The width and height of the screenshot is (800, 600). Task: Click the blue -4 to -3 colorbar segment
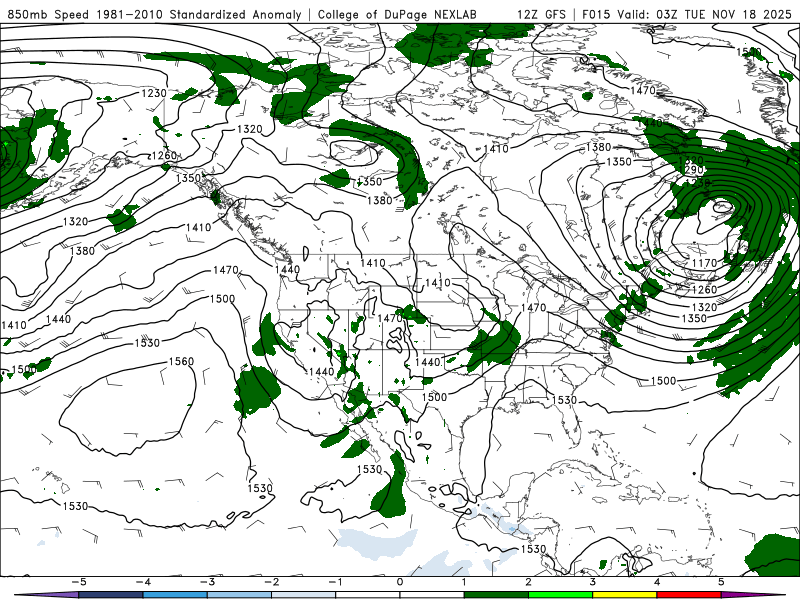pyautogui.click(x=175, y=595)
